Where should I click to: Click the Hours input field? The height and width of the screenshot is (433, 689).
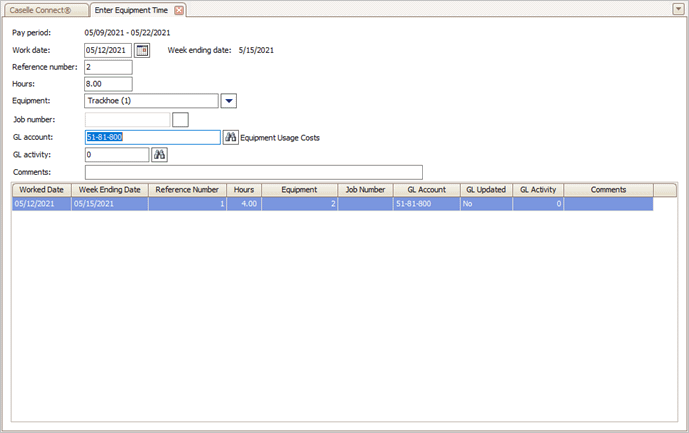pyautogui.click(x=108, y=84)
